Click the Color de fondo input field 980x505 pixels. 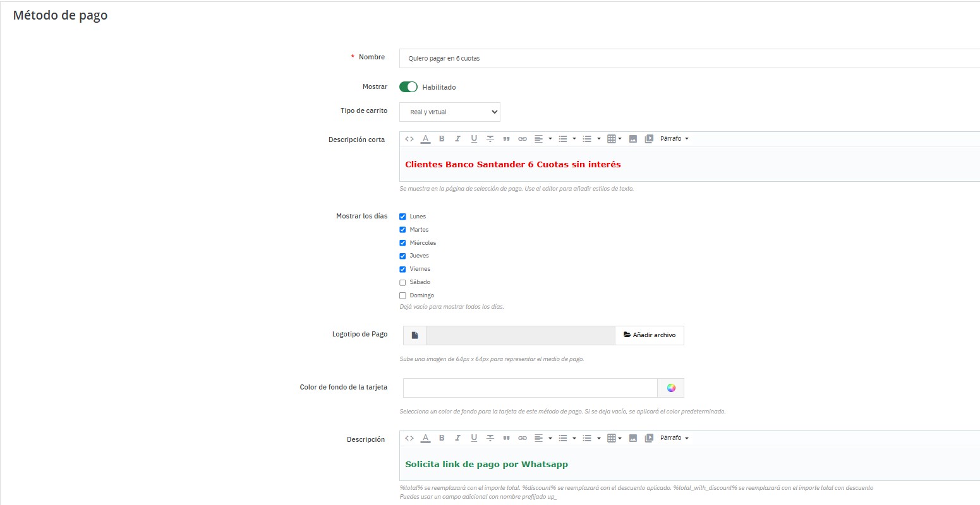click(530, 388)
